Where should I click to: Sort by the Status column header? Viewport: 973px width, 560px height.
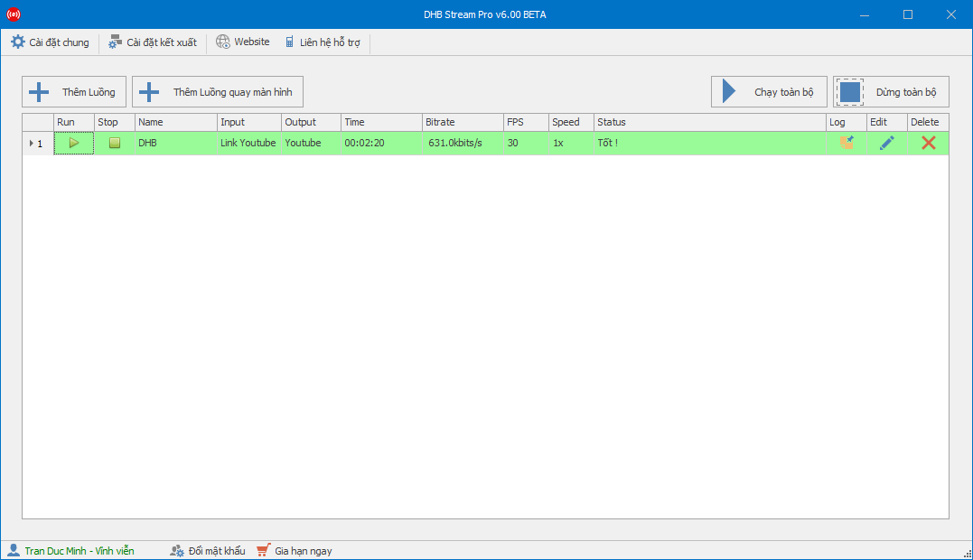710,122
